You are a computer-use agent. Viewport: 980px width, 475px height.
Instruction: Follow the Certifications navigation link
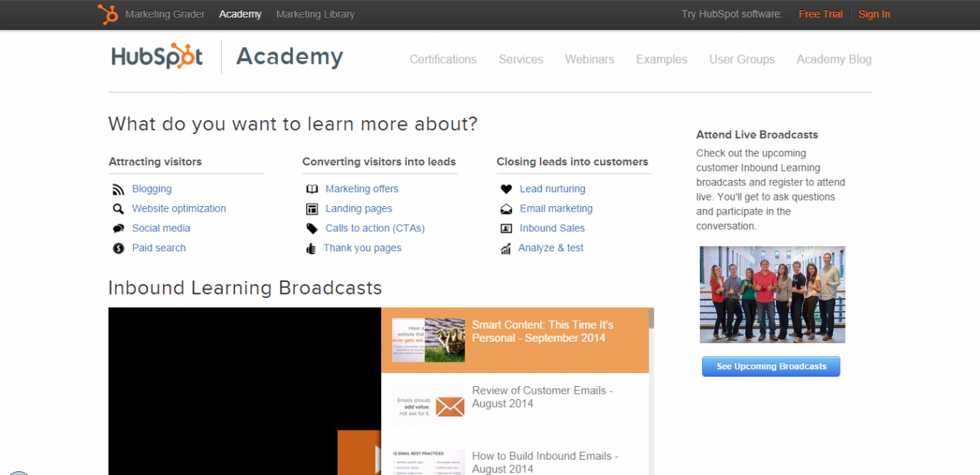click(443, 59)
